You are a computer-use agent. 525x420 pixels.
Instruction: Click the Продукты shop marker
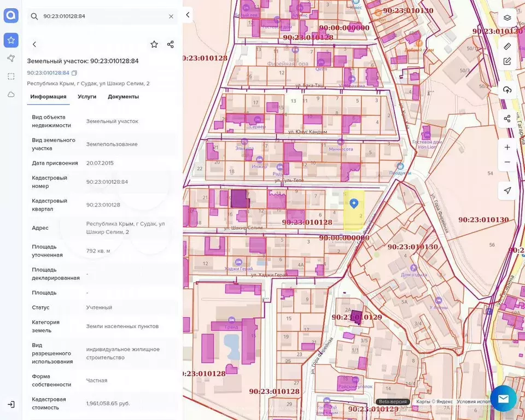(x=400, y=166)
